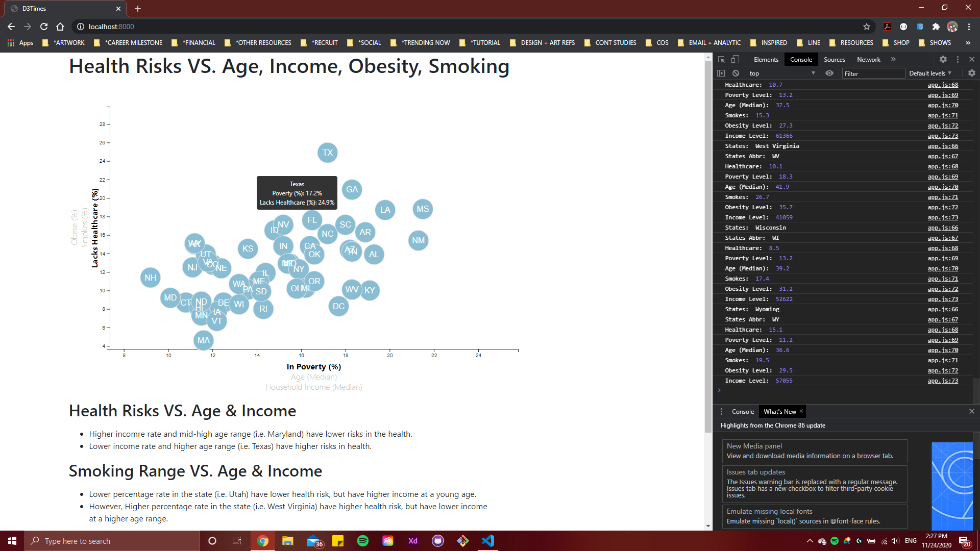Open app.js:68 source link at top

[x=942, y=85]
